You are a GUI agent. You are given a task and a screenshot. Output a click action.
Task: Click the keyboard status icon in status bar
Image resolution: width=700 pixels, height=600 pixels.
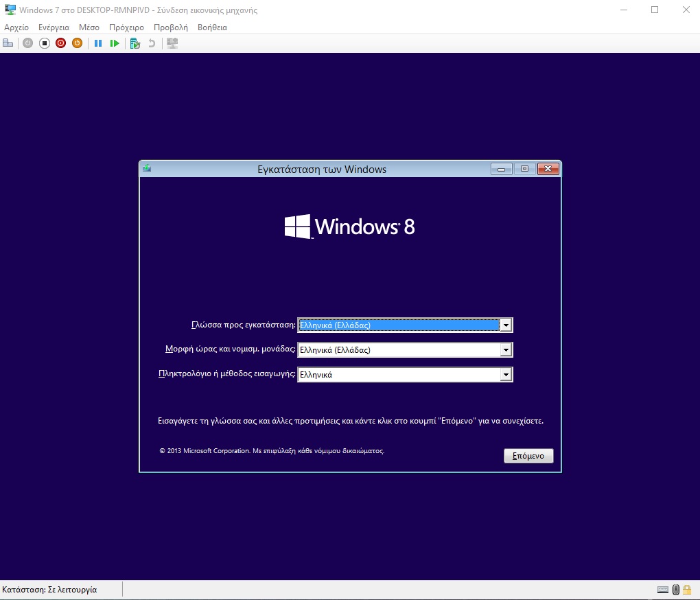point(663,590)
